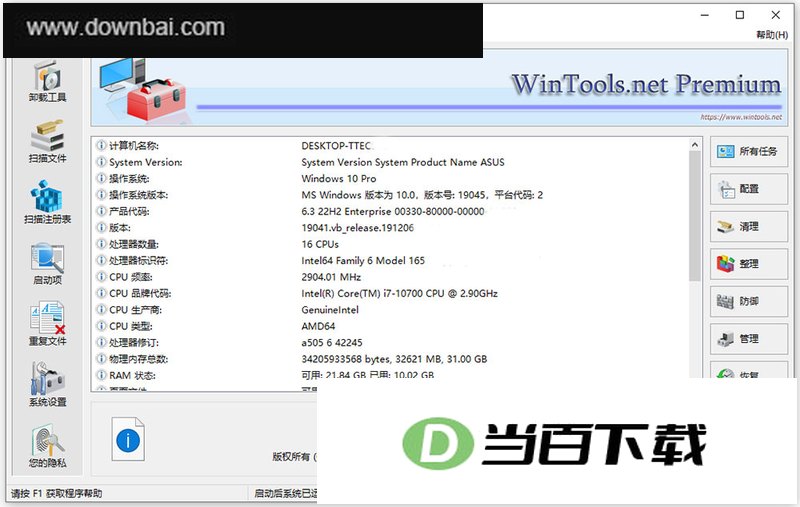Viewport: 800px width, 507px height.
Task: Click the 所有任务 button
Action: coord(748,151)
